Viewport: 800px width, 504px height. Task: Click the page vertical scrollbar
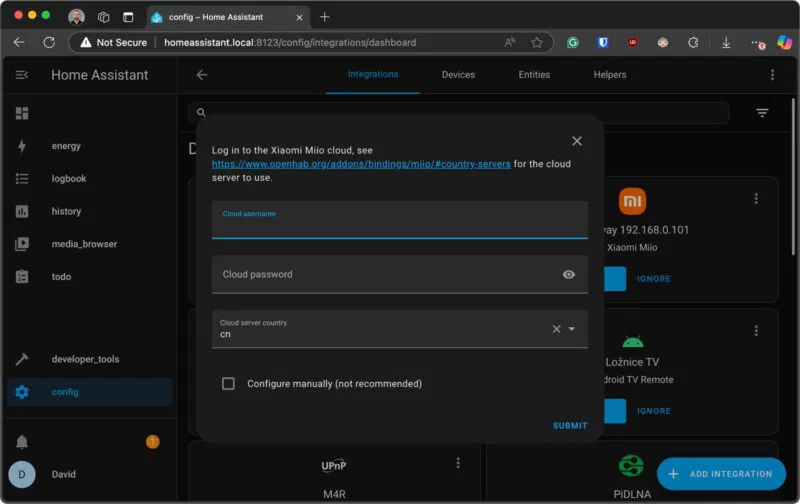point(793,178)
